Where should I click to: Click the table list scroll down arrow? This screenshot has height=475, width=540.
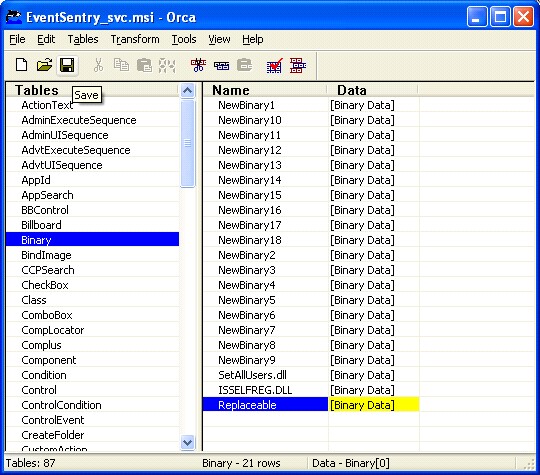[187, 442]
